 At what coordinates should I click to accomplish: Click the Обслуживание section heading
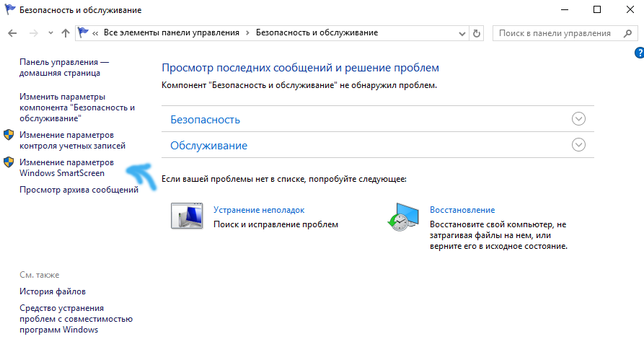coord(208,146)
